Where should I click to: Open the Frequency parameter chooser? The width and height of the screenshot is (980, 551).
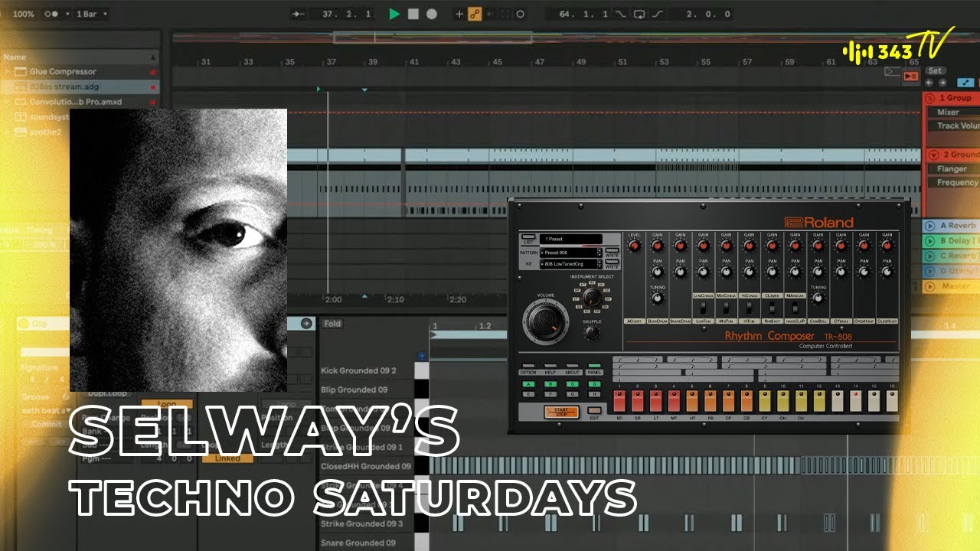[x=953, y=182]
